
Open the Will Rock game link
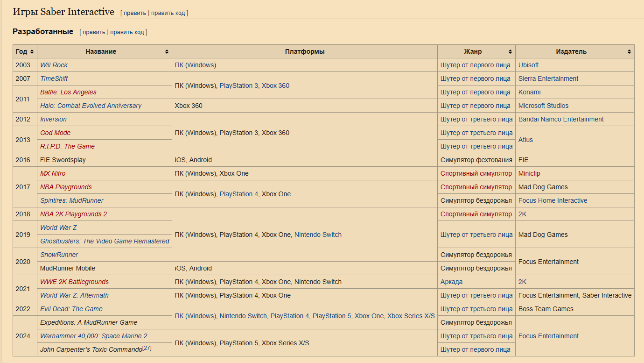tap(54, 65)
